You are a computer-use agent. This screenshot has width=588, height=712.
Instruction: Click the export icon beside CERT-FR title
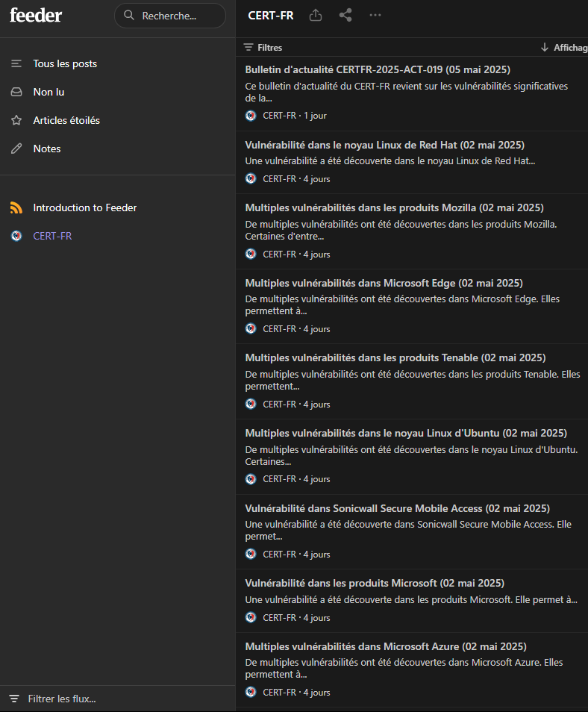coord(316,15)
